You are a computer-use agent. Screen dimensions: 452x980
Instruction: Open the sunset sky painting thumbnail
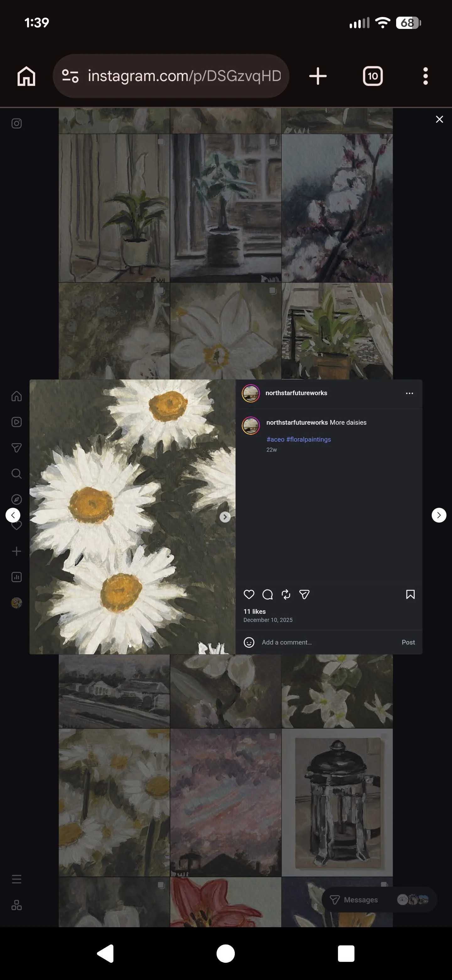(x=226, y=802)
